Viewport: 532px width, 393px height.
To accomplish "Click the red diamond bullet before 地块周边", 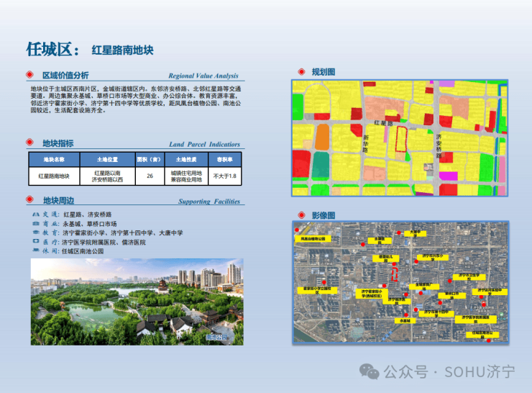I will (x=30, y=199).
